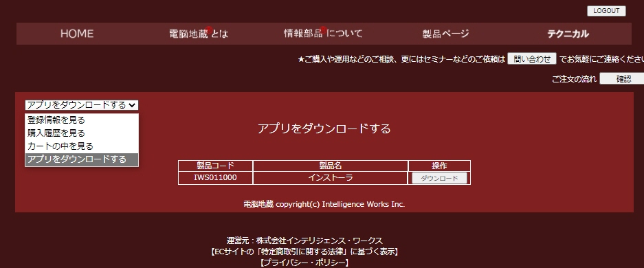Collapse the アプリをダウンロードする dropdown arrow
Viewport: 644px width, 268px height.
[x=132, y=105]
